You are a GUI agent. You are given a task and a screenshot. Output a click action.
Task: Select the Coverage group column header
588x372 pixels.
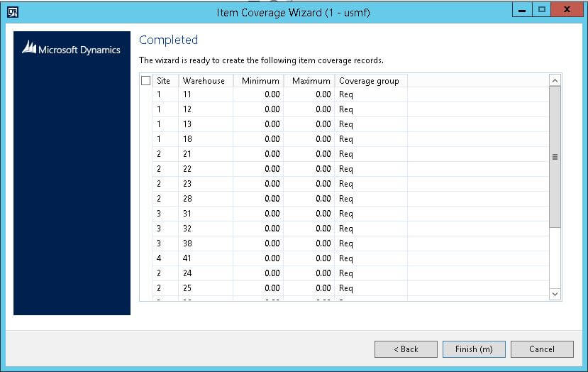pos(370,81)
